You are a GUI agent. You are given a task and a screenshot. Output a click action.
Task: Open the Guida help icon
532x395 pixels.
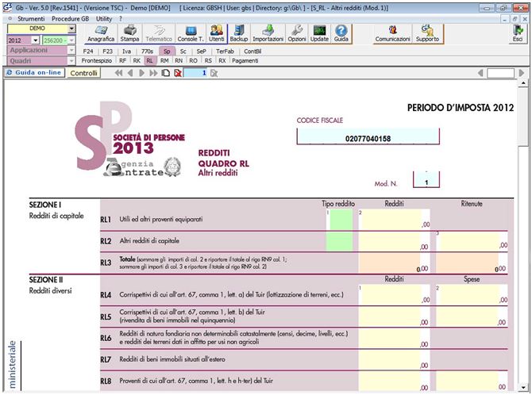tap(341, 34)
